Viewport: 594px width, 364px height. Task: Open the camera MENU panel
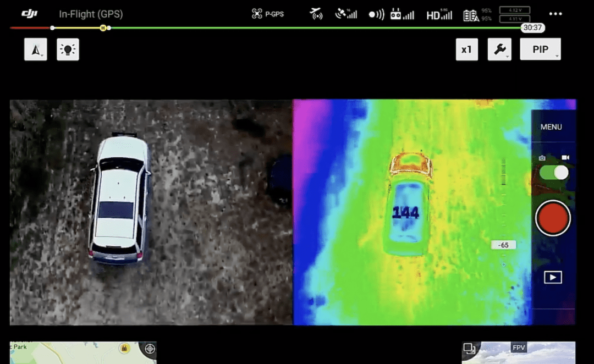(x=552, y=126)
